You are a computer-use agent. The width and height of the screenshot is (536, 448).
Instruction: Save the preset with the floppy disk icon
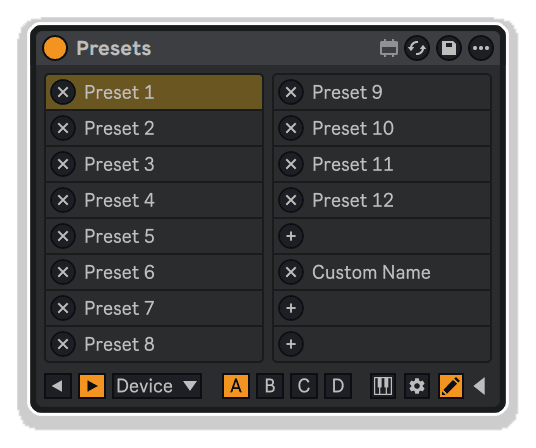449,48
